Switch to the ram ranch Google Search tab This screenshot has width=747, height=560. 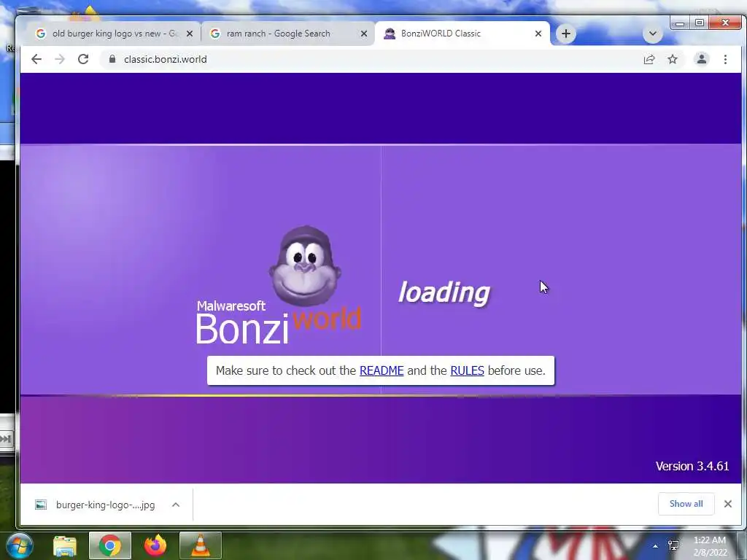point(287,34)
